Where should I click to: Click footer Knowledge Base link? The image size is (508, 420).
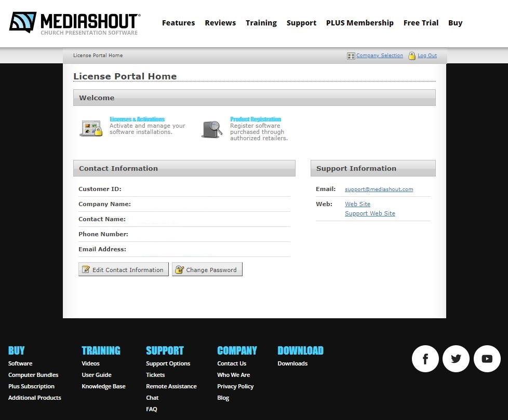(103, 386)
